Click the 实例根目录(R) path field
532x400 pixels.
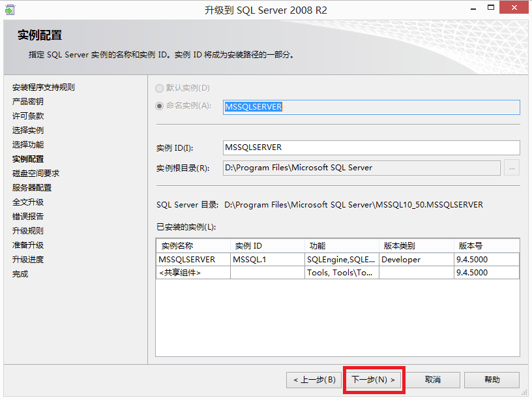coord(361,168)
